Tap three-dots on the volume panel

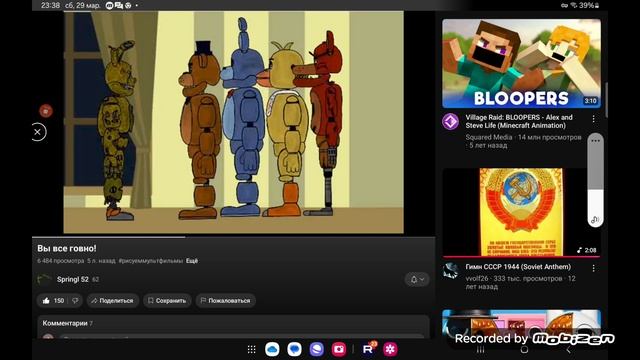(596, 141)
